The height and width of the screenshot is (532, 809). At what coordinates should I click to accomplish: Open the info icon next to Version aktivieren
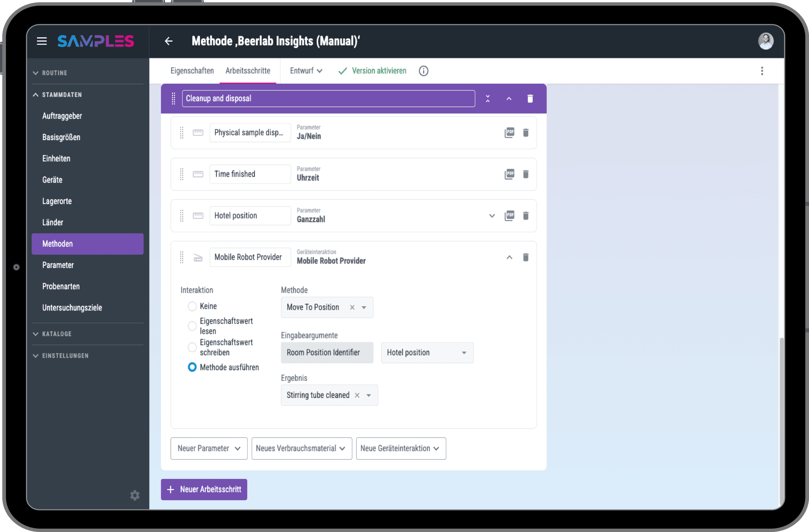point(423,71)
